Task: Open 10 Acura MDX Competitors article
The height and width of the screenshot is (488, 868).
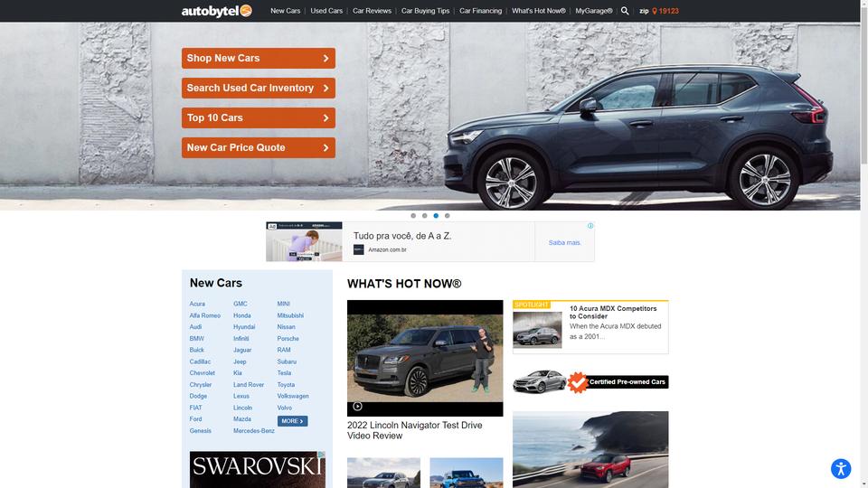Action: [x=613, y=313]
